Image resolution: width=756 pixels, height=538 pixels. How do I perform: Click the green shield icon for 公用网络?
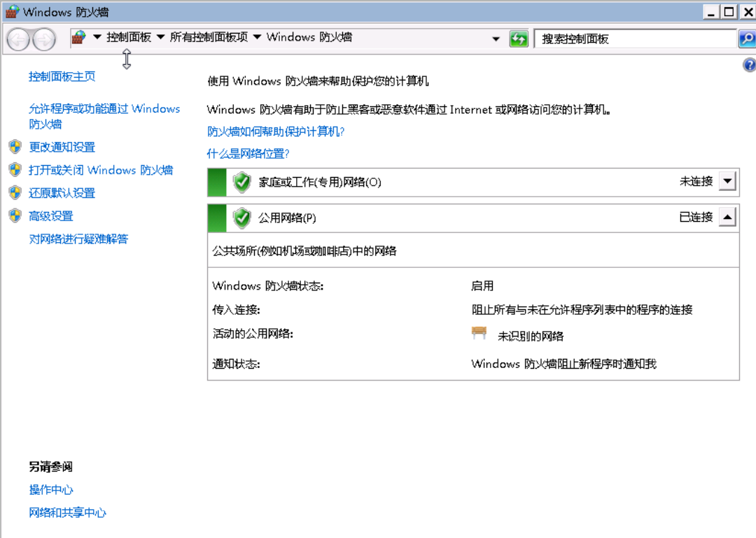pos(242,218)
